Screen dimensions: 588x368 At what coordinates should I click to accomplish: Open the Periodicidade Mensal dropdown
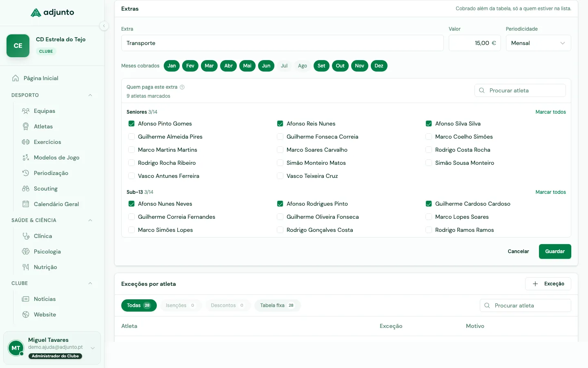(x=538, y=43)
